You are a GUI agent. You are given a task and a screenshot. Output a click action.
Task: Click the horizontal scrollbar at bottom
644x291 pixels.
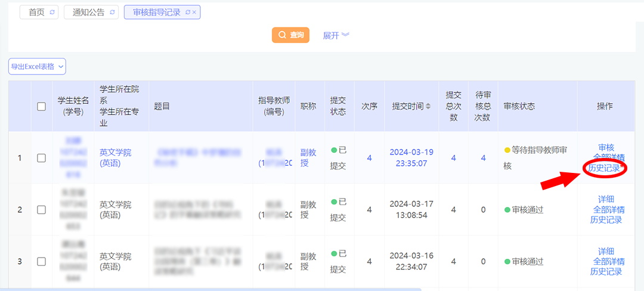[209, 289]
